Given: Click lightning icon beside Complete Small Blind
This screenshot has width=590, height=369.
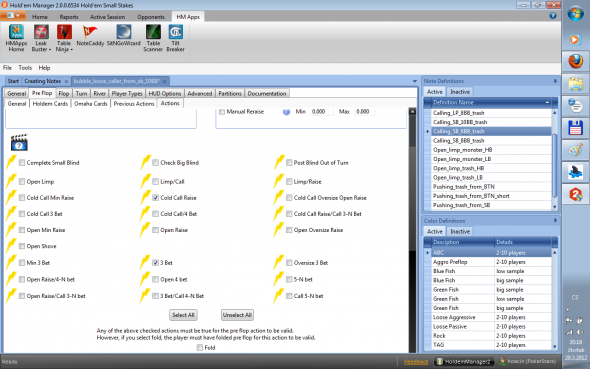Looking at the screenshot, I should tap(12, 162).
